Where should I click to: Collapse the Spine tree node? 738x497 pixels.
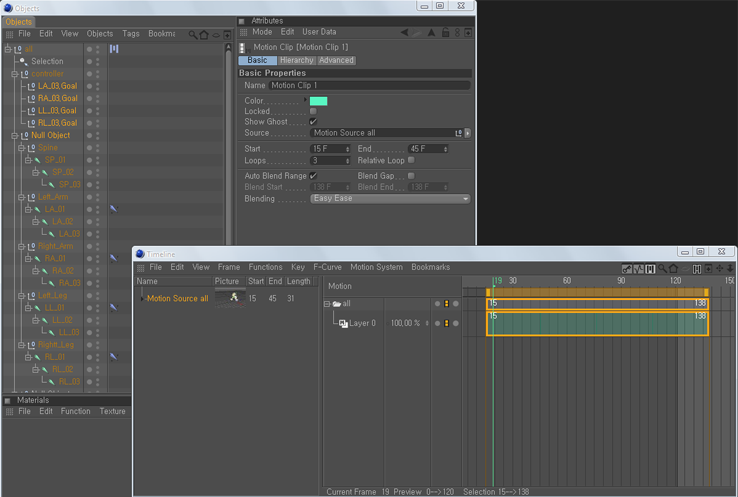coord(21,148)
